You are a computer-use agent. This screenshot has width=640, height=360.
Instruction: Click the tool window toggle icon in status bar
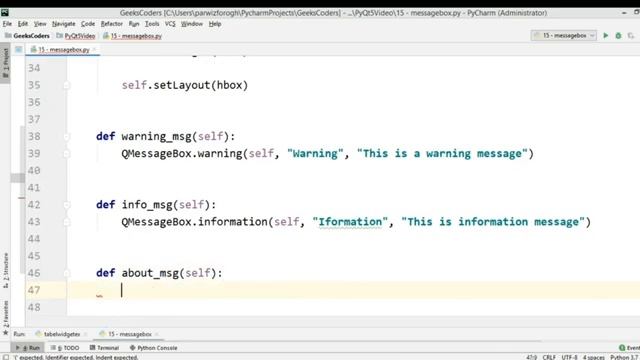click(5, 357)
